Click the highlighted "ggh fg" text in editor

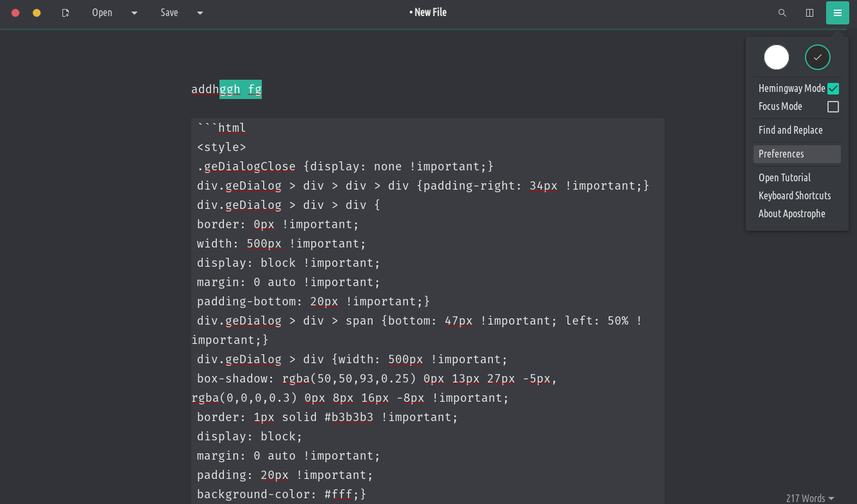pyautogui.click(x=241, y=89)
